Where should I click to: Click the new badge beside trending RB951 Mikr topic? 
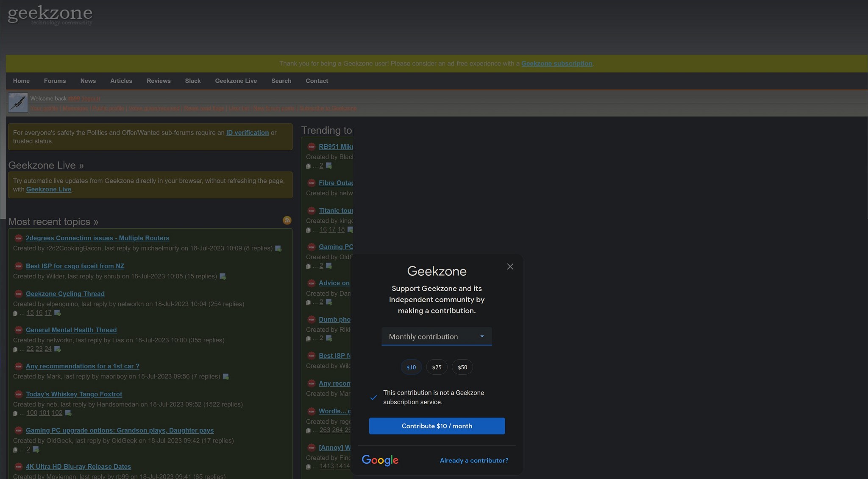(312, 146)
